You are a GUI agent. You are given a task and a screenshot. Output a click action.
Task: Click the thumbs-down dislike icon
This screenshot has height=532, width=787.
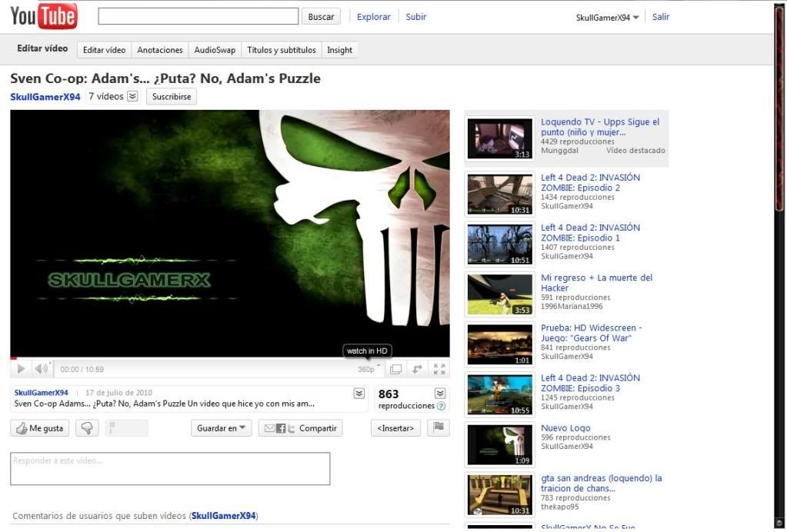tap(87, 428)
